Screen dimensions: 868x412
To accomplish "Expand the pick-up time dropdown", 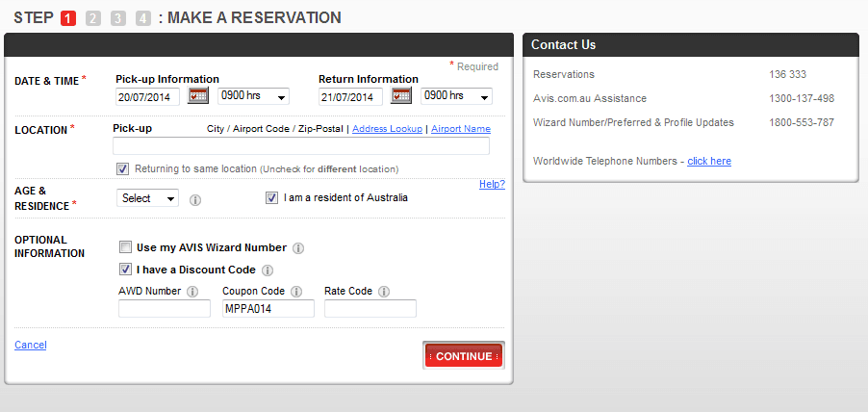I will [x=253, y=96].
